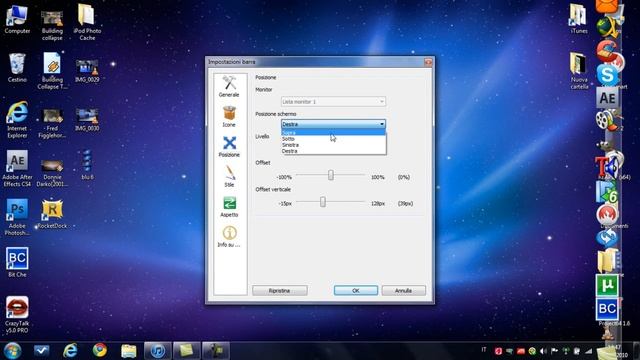Choose Sinistra in the position dropdown list

[333, 145]
